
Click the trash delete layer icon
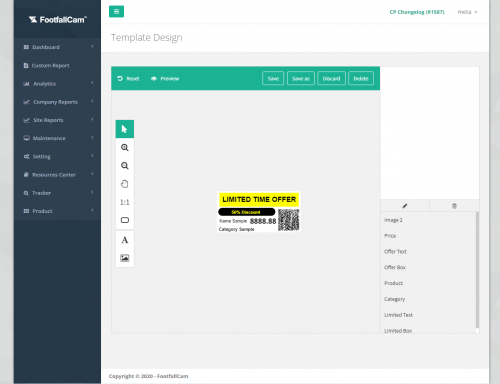coord(454,206)
